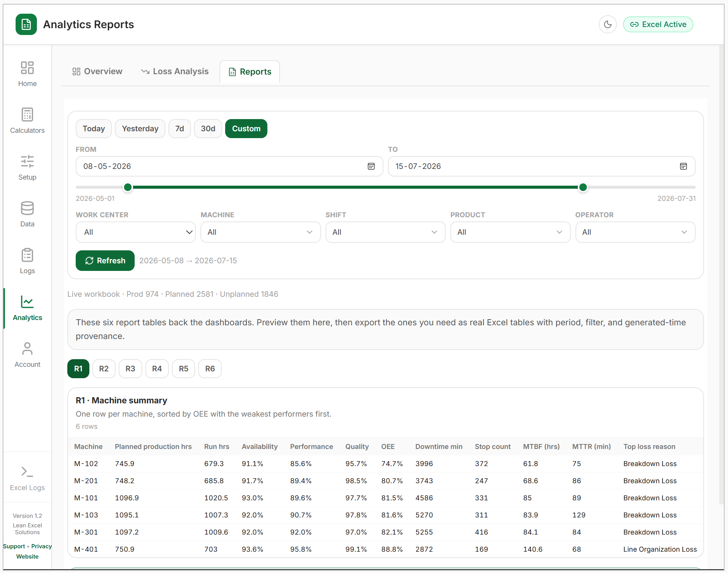This screenshot has width=728, height=573.
Task: Click the Availability column header
Action: point(260,447)
